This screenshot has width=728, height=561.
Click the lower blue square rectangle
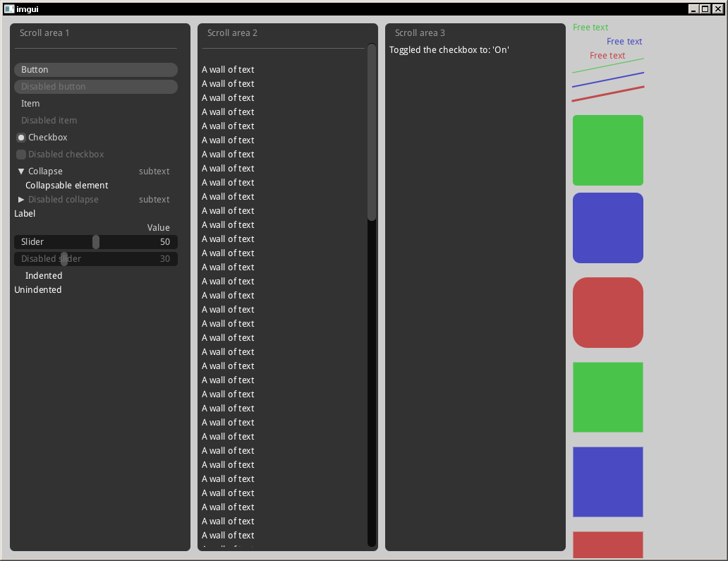tap(608, 482)
